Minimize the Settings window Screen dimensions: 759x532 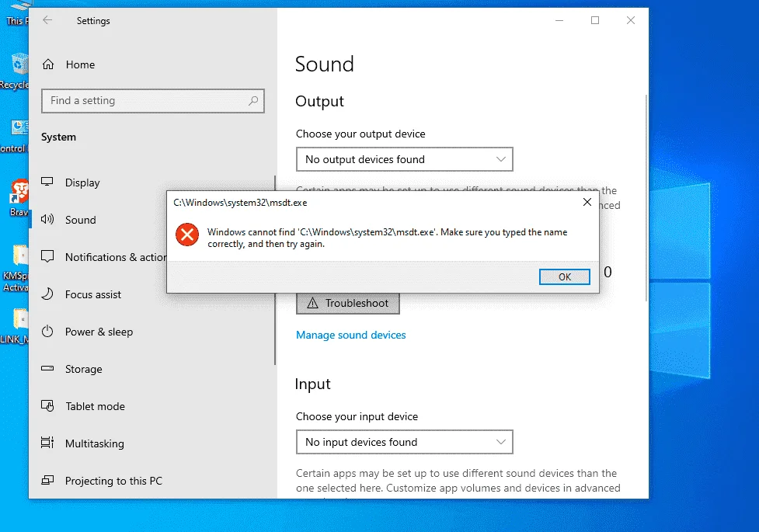(559, 20)
